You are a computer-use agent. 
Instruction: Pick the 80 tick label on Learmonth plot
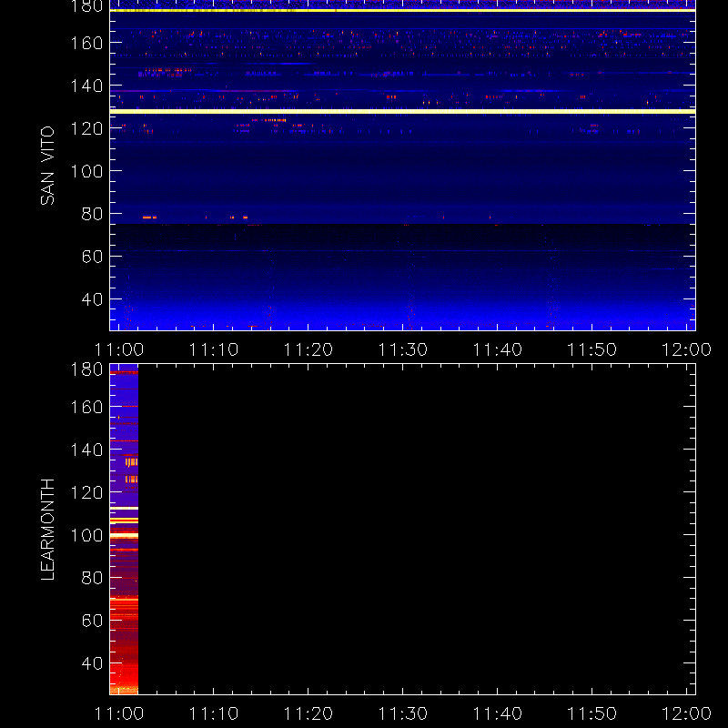click(x=92, y=578)
